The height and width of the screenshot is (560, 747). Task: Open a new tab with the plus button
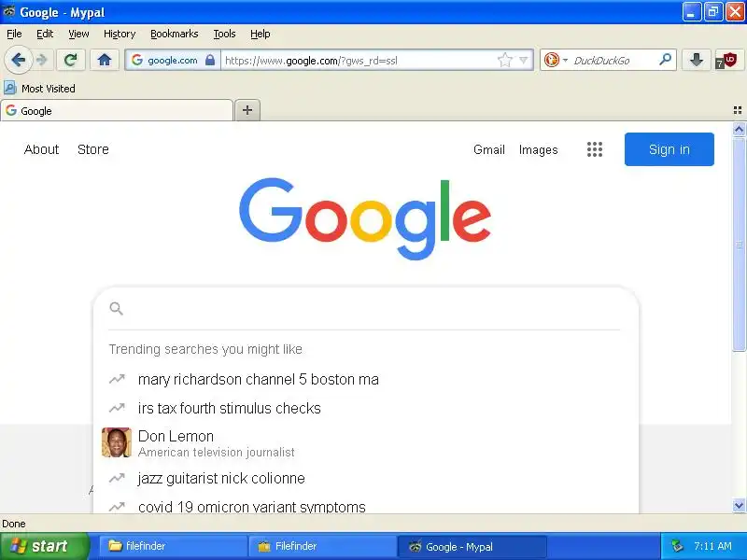click(x=247, y=110)
